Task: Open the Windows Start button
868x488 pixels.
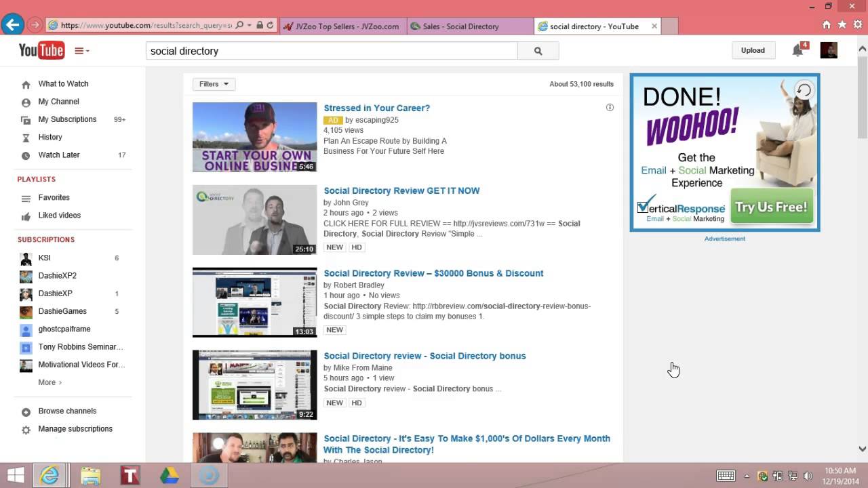Action: 16,476
